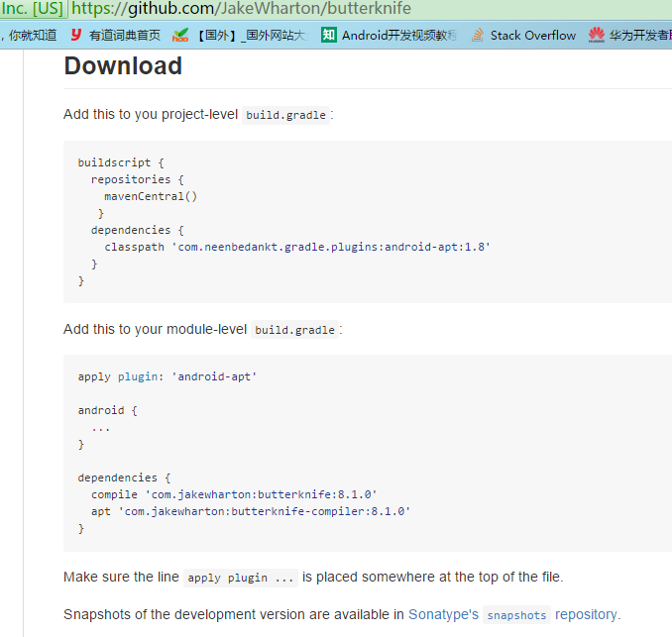Image resolution: width=672 pixels, height=637 pixels.
Task: Follow the snapshots repository link
Action: (x=587, y=614)
